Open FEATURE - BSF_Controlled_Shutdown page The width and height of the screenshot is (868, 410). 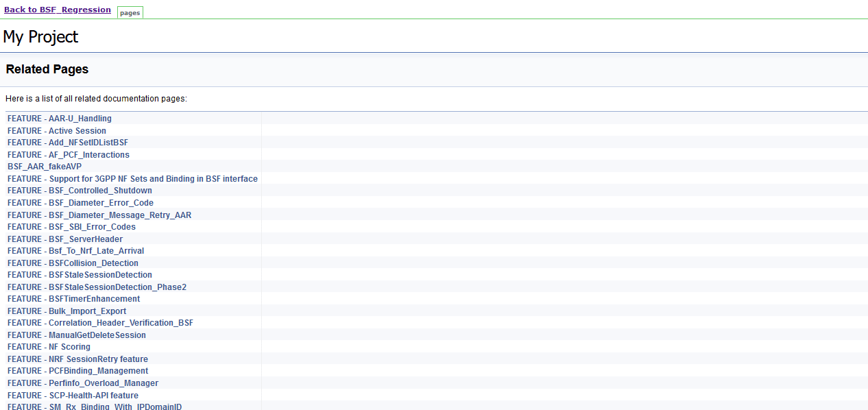tap(79, 191)
